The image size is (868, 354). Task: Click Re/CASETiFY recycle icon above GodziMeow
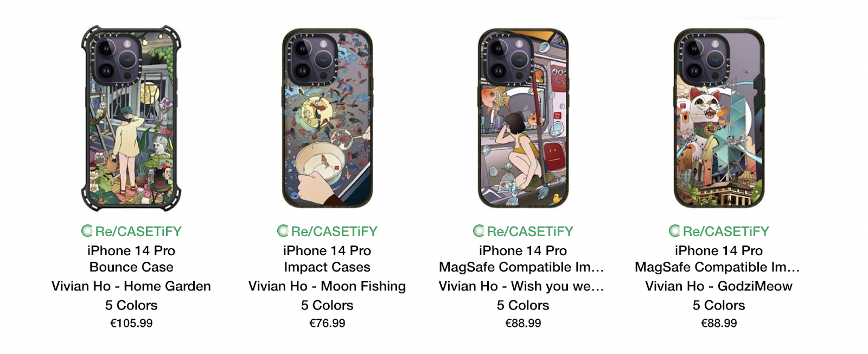(674, 231)
